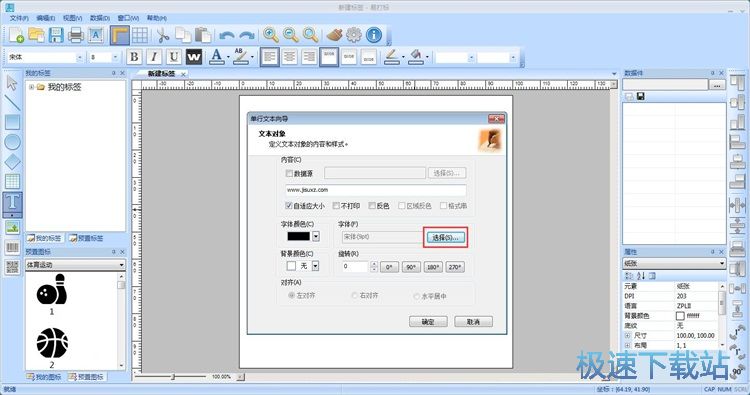Apply underline formatting
Viewport: 750px width, 395px height.
[x=174, y=57]
